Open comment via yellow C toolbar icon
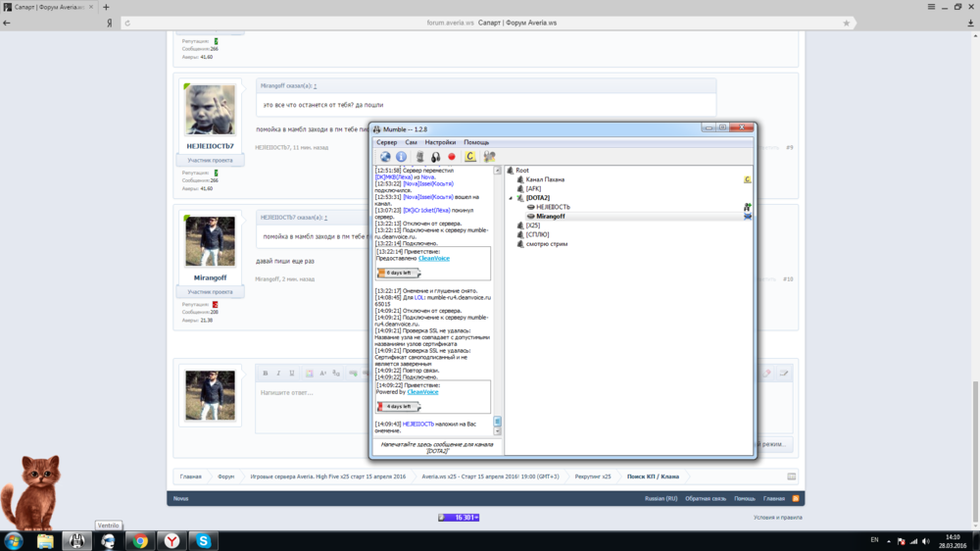 click(470, 157)
